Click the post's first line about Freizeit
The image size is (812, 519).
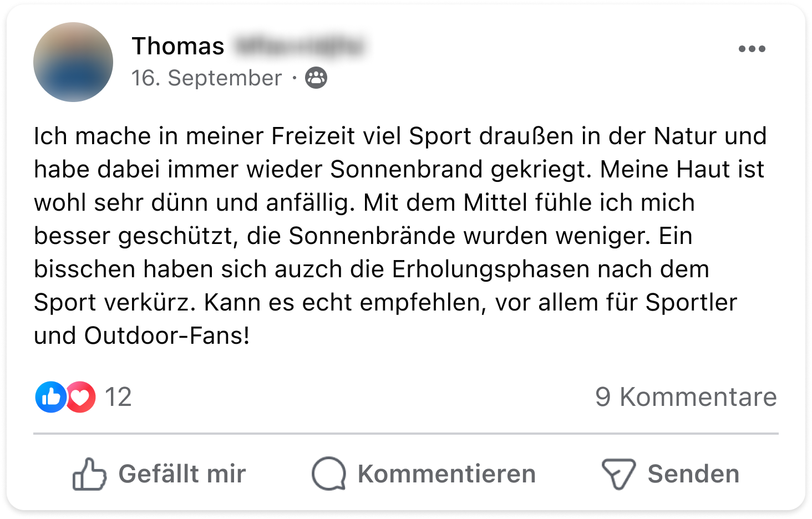[x=399, y=136]
